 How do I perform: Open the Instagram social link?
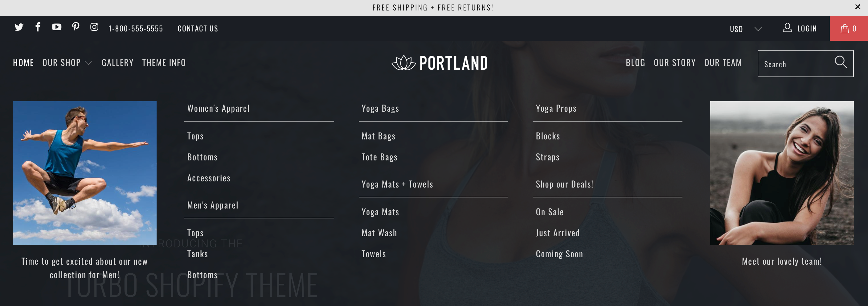click(94, 27)
